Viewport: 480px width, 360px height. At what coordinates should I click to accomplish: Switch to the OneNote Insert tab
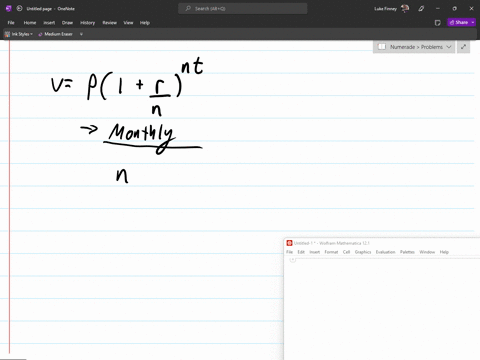pyautogui.click(x=49, y=23)
